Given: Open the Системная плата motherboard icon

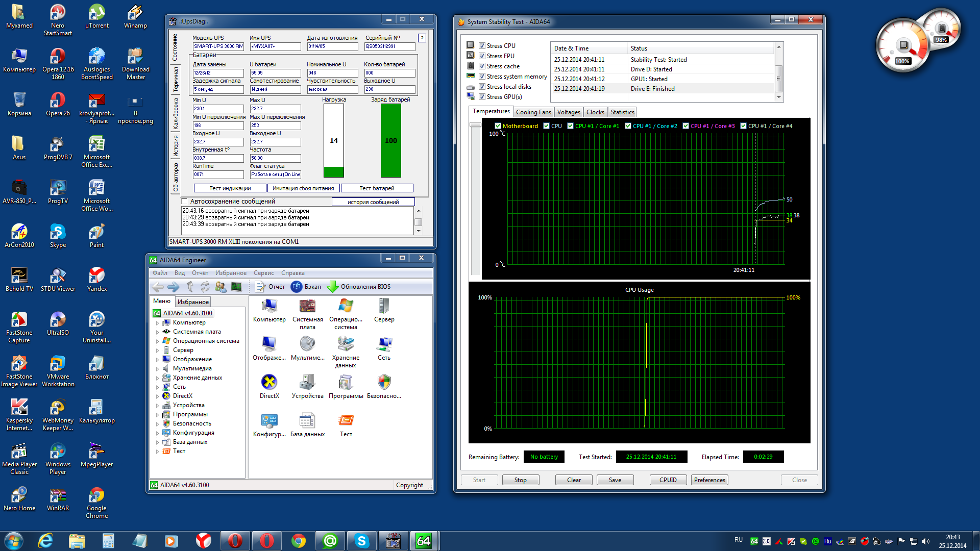Looking at the screenshot, I should (x=307, y=306).
